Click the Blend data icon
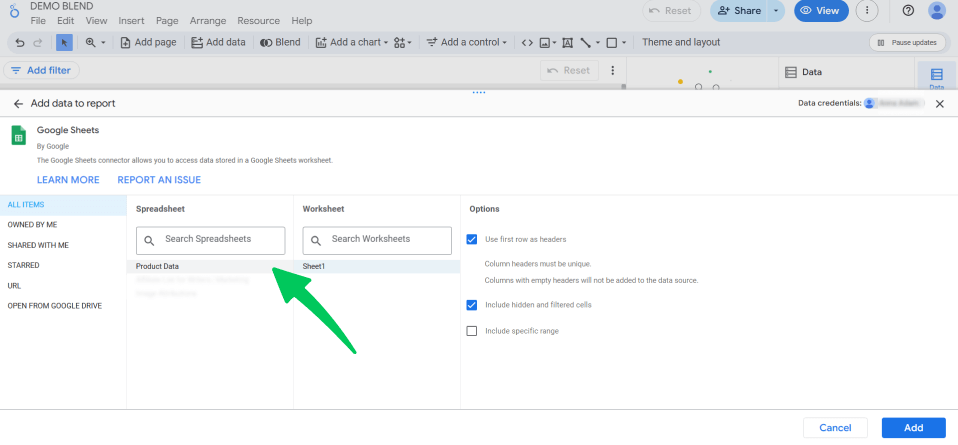Image resolution: width=958 pixels, height=445 pixels. pos(280,42)
